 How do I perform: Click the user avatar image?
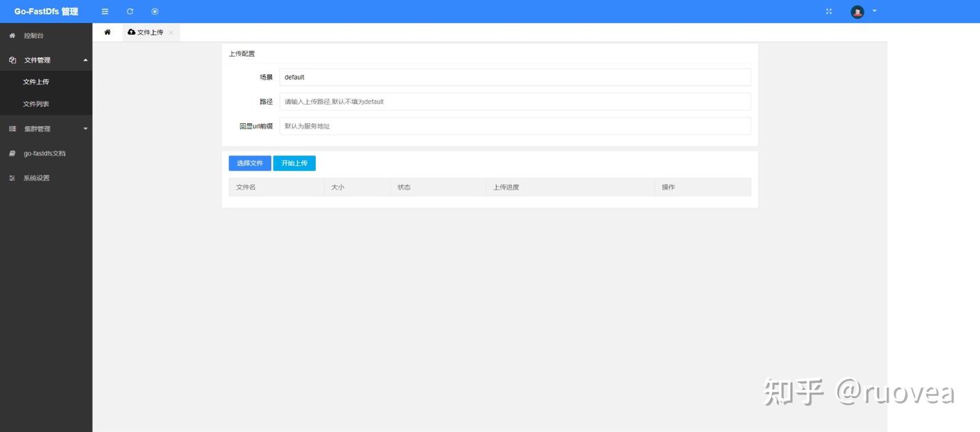point(857,12)
